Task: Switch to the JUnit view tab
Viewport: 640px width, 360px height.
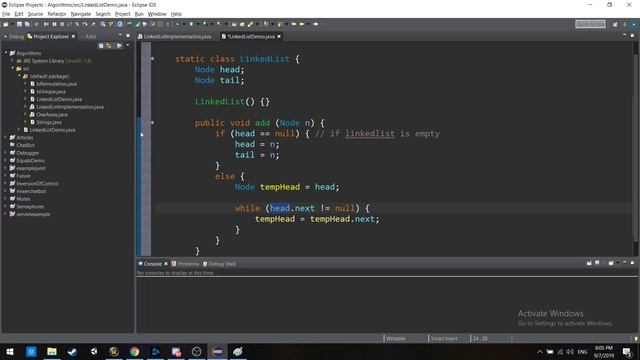Action: (89, 36)
